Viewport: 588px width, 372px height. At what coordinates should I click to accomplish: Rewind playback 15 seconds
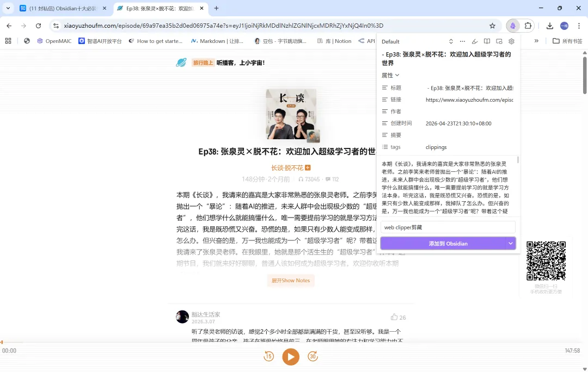point(269,356)
